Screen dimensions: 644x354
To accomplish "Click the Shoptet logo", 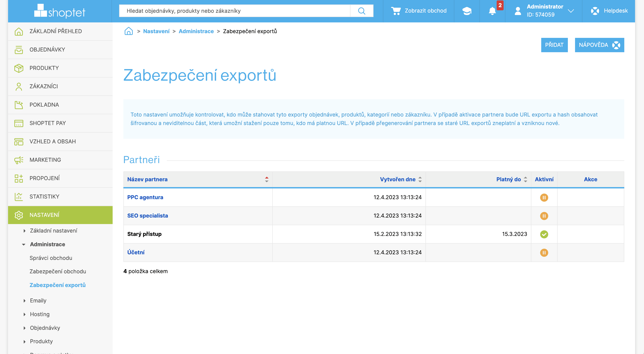I will [x=60, y=11].
